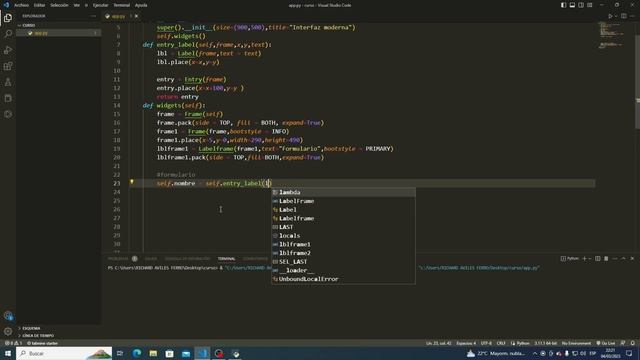
Task: Select app.py in the explorer tree
Action: pyautogui.click(x=58, y=33)
